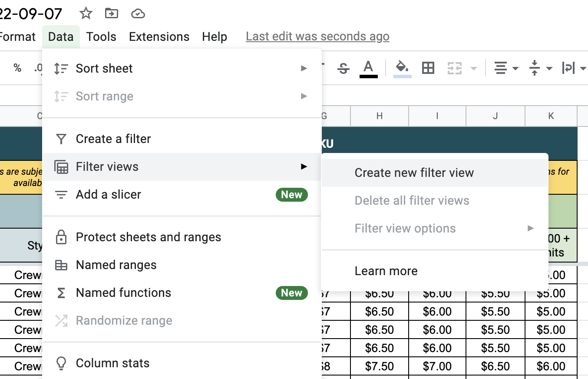
Task: Open the vertical alignment dropdown
Action: (x=550, y=68)
